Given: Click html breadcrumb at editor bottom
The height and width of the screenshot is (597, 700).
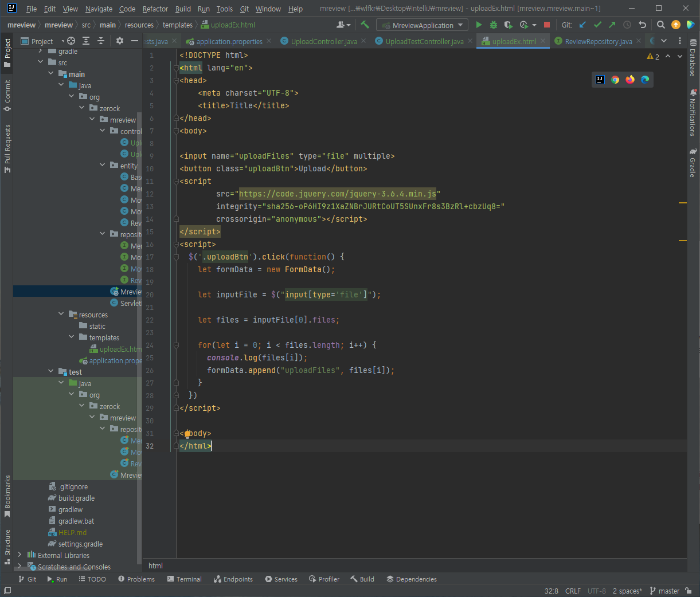Looking at the screenshot, I should pyautogui.click(x=155, y=565).
